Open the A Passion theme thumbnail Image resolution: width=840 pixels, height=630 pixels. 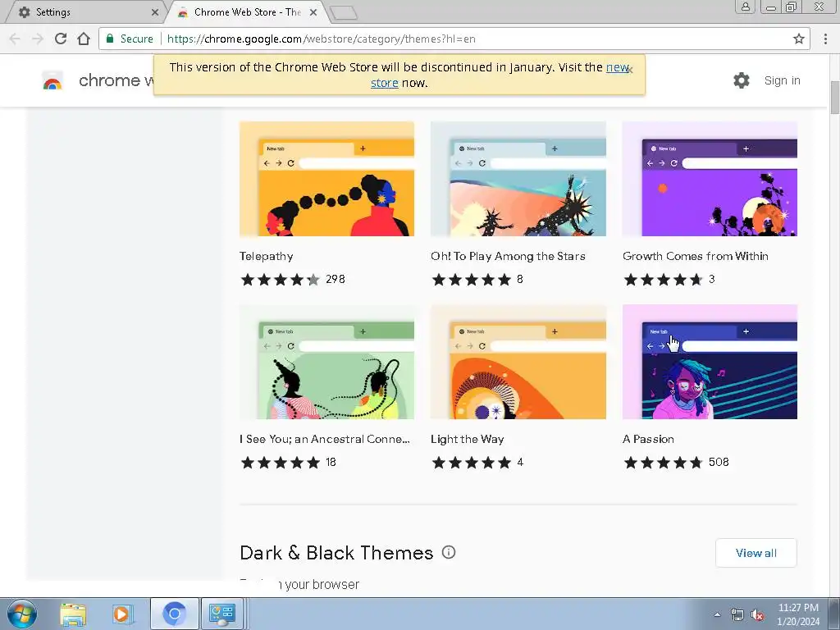pos(710,362)
